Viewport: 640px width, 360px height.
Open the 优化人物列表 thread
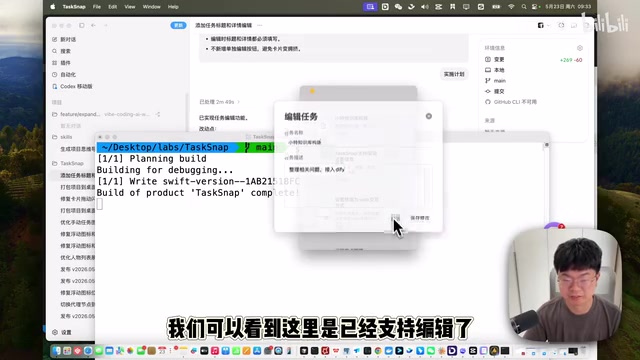coord(78,258)
